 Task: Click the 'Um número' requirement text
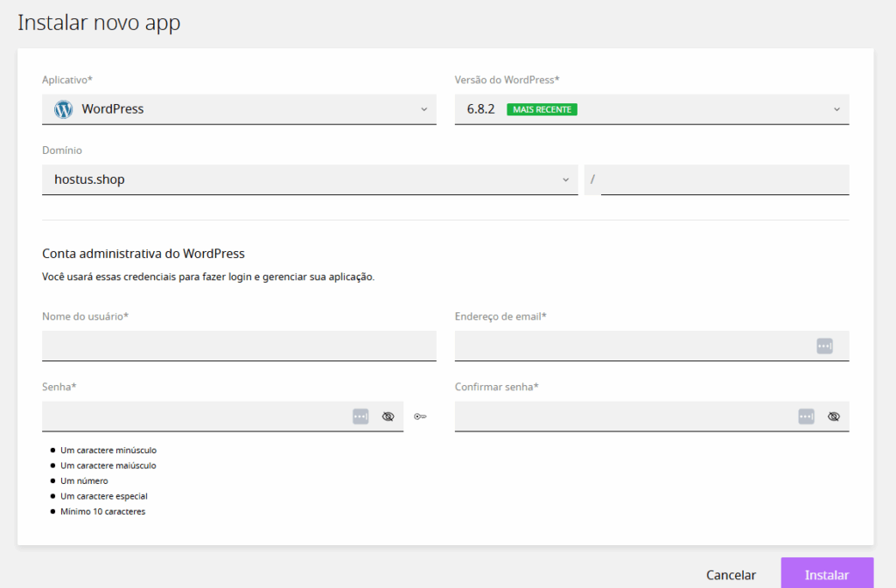84,481
